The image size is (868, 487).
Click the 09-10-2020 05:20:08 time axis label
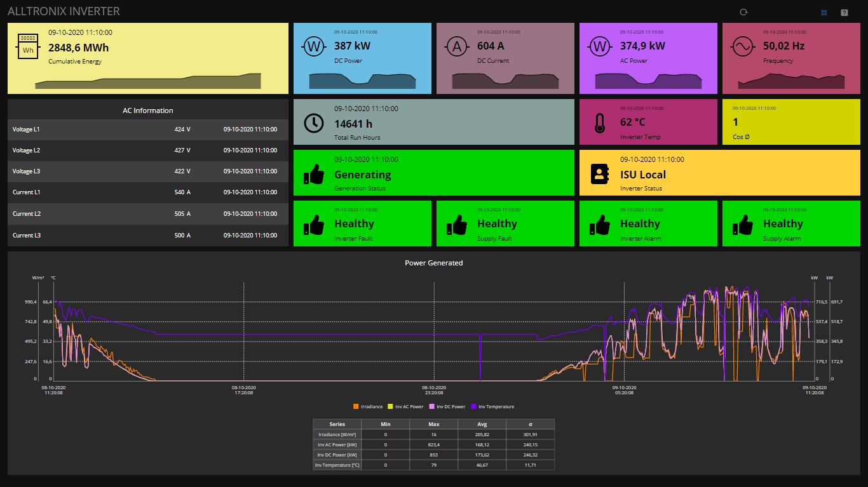pos(624,390)
